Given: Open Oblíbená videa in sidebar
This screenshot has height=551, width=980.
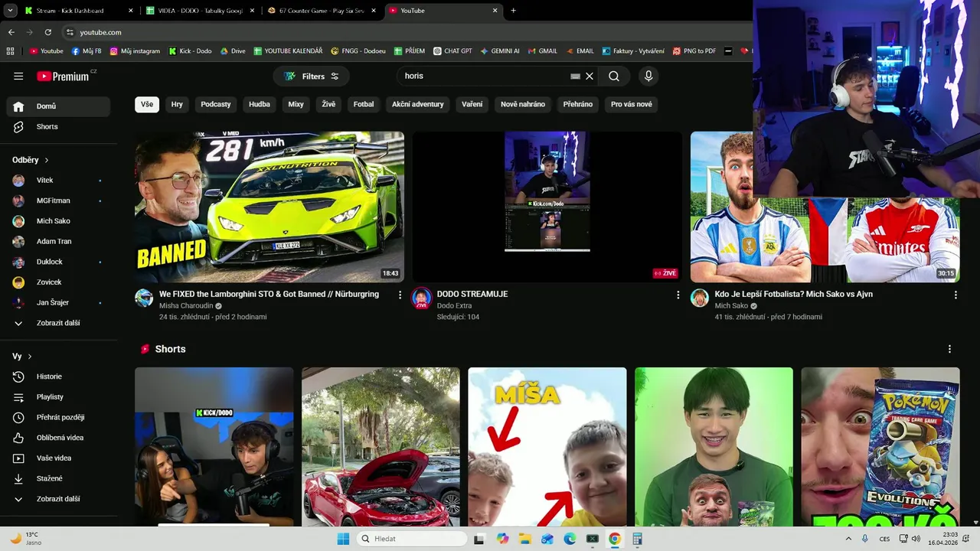Looking at the screenshot, I should (x=58, y=438).
